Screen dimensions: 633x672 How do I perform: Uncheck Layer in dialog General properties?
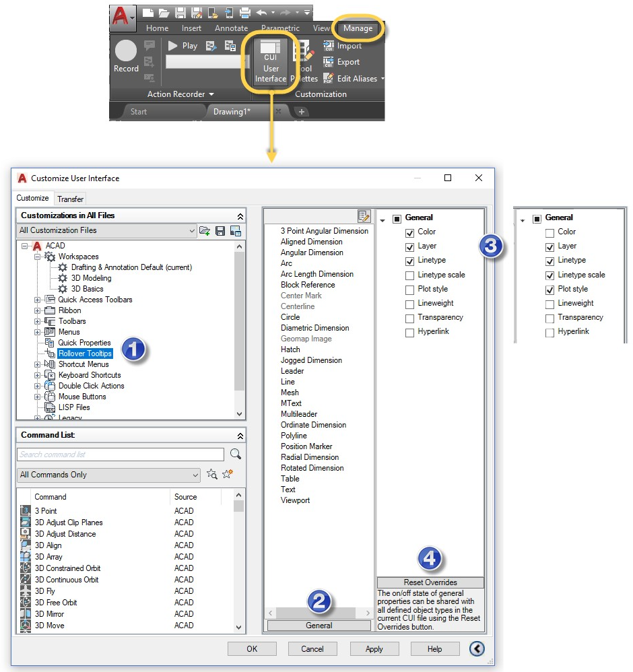pyautogui.click(x=409, y=247)
